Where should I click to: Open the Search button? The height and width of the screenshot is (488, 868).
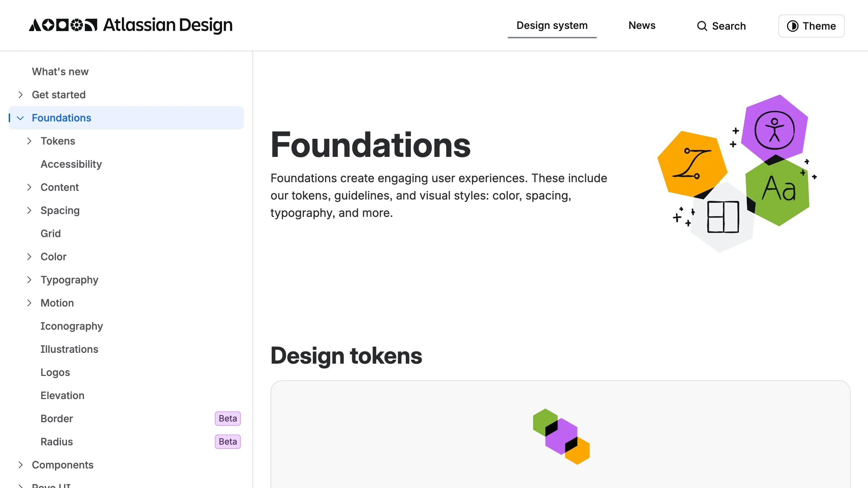(x=721, y=26)
